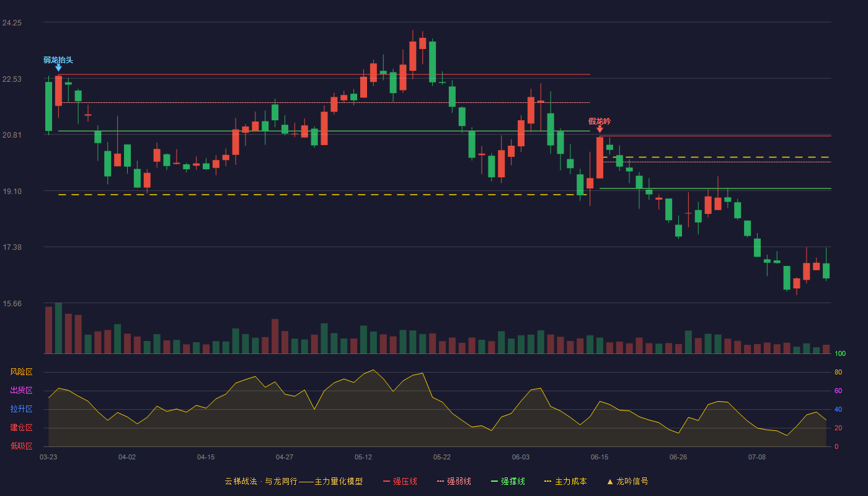Click the 24.25 price axis label
The width and height of the screenshot is (868, 496).
tap(12, 23)
